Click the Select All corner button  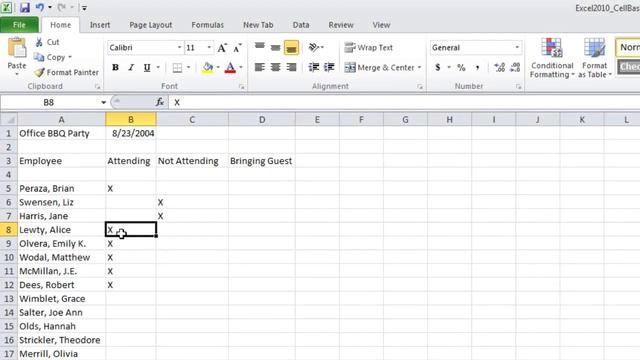pyautogui.click(x=9, y=120)
